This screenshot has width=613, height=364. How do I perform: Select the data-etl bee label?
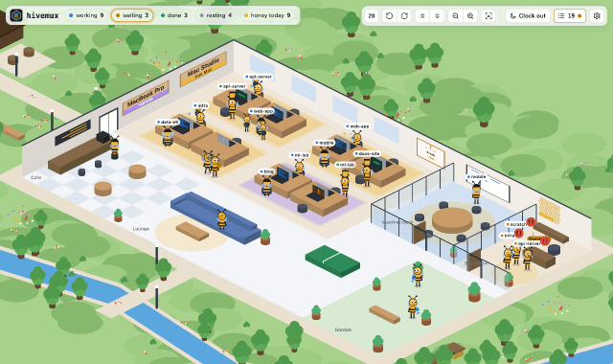(168, 122)
